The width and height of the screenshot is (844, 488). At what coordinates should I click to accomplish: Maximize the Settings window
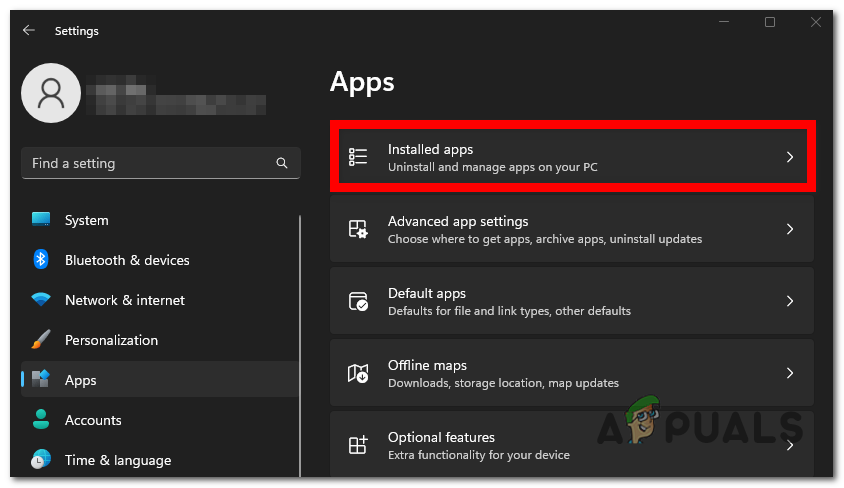770,22
